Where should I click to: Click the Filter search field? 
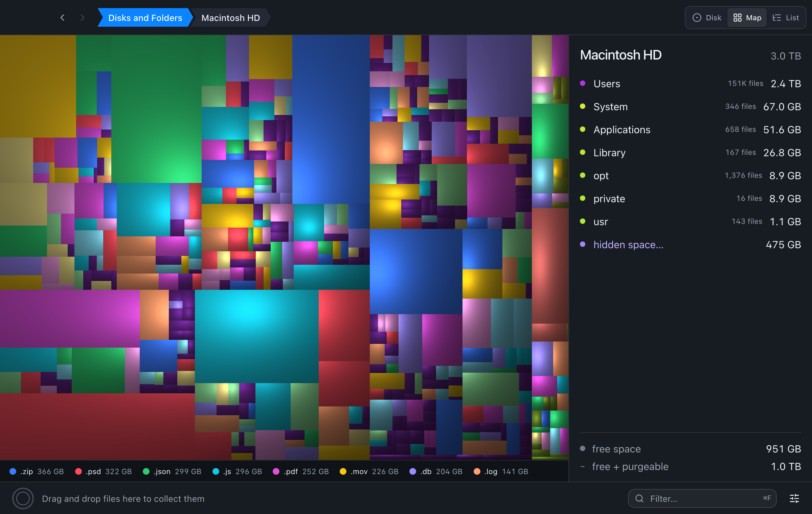[x=702, y=498]
